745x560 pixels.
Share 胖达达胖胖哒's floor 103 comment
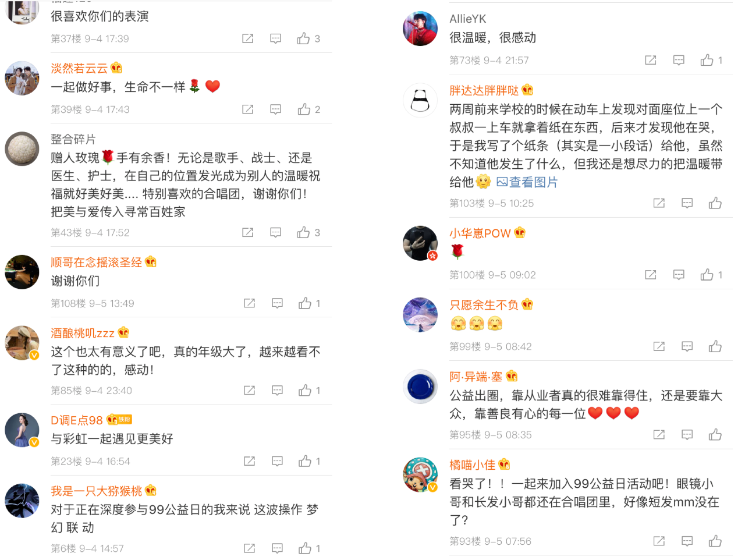click(659, 203)
